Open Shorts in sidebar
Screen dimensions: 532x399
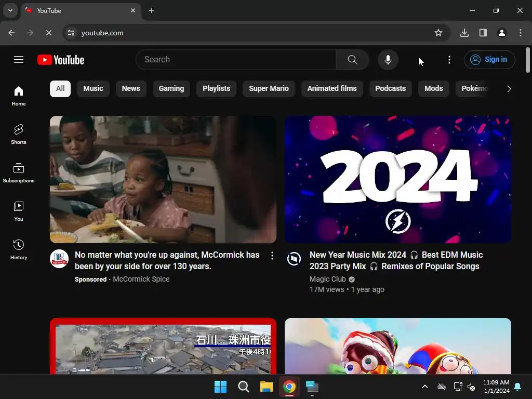[x=19, y=135]
